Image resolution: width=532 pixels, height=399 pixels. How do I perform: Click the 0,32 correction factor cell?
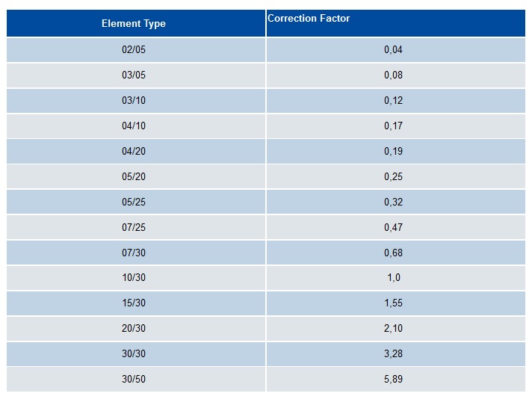coord(395,202)
